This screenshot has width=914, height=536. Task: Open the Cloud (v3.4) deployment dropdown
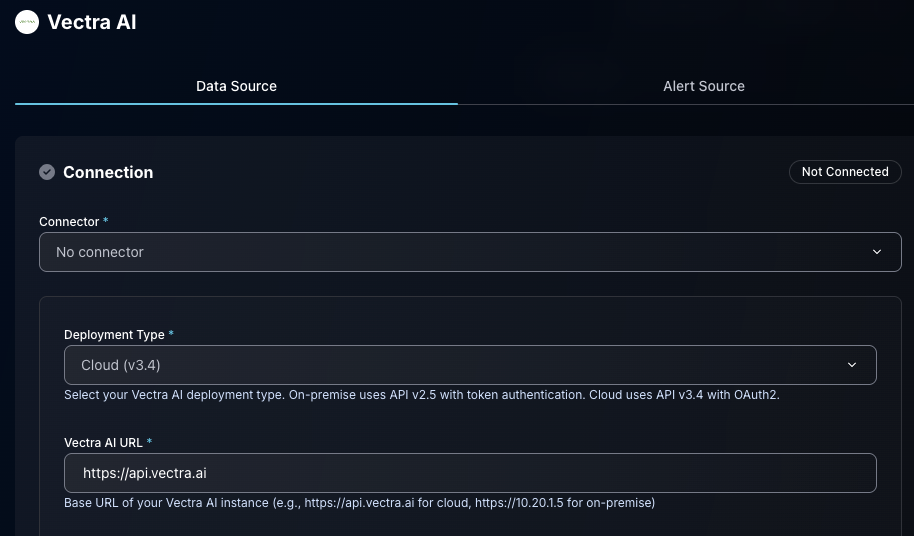pos(450,365)
